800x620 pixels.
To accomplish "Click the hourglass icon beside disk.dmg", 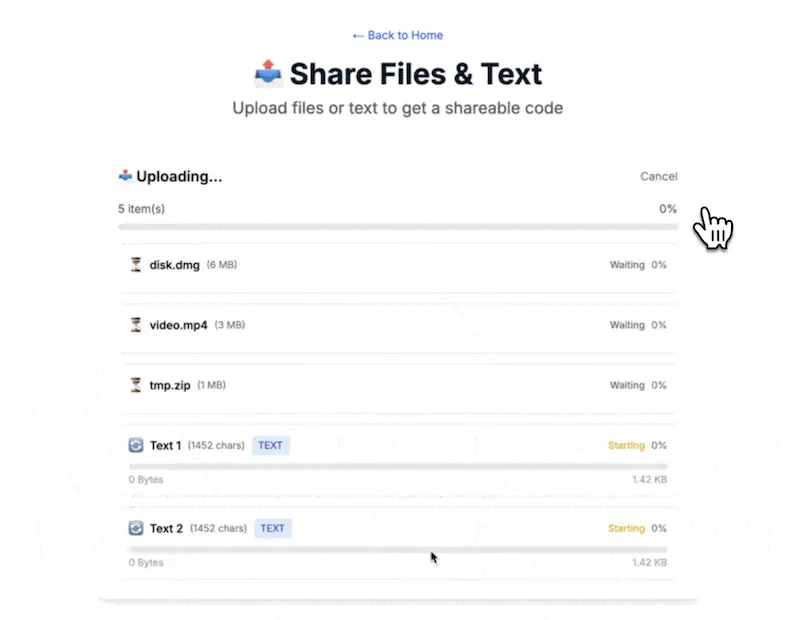I will 136,264.
